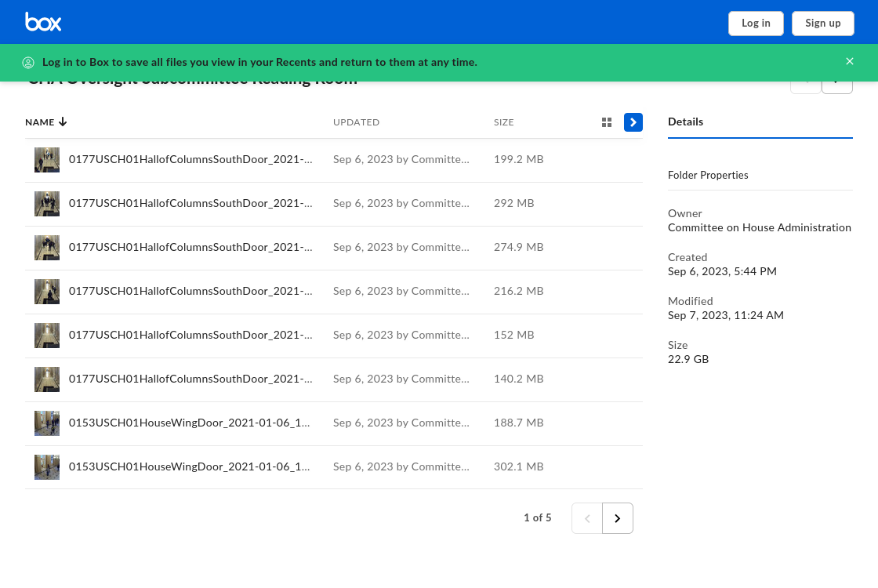Sort files by the Updated column
This screenshot has width=878, height=588.
(356, 122)
